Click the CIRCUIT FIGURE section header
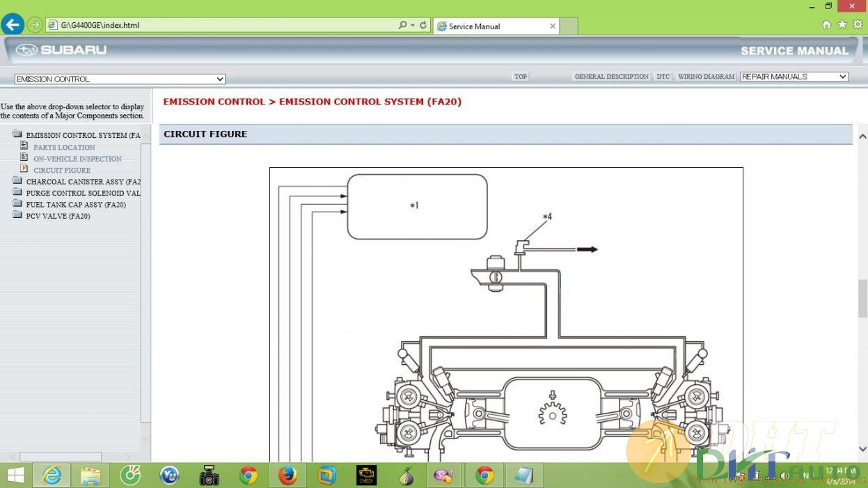 pyautogui.click(x=505, y=134)
